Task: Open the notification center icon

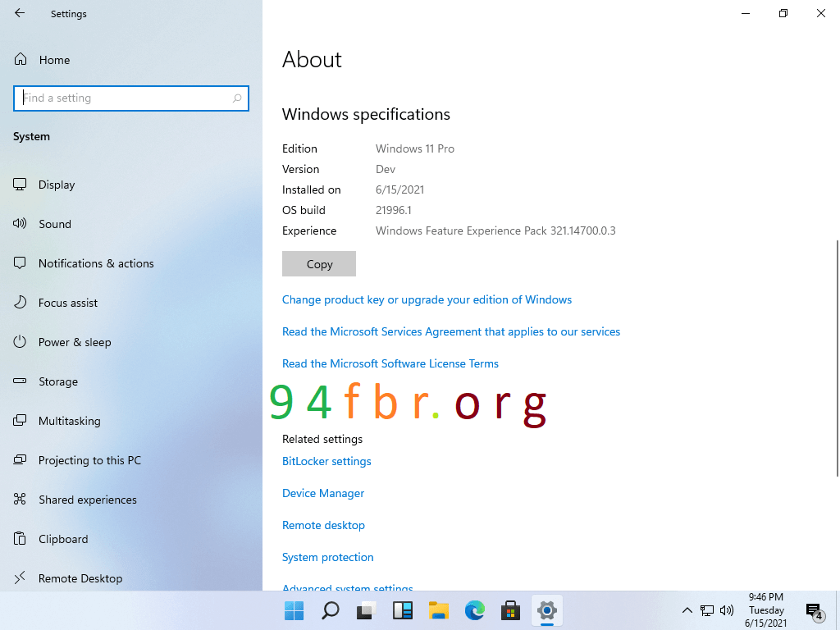Action: click(x=815, y=610)
